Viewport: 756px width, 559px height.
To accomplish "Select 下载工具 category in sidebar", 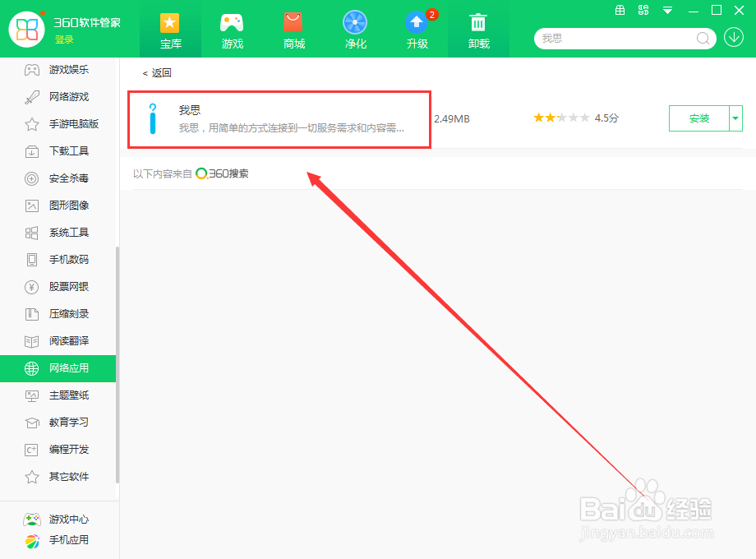I will (58, 151).
